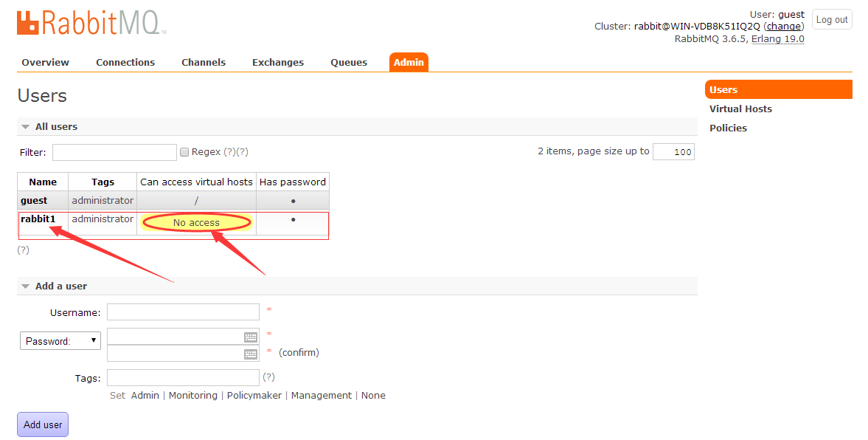
Task: Click the Tags help (?) link
Action: click(268, 377)
